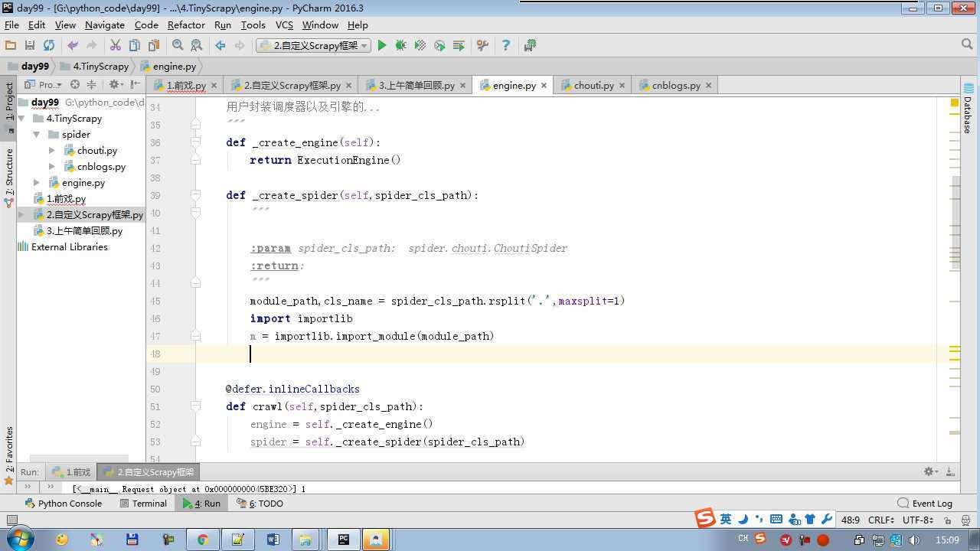Expand cnblogs.py in the project tree

point(52,167)
